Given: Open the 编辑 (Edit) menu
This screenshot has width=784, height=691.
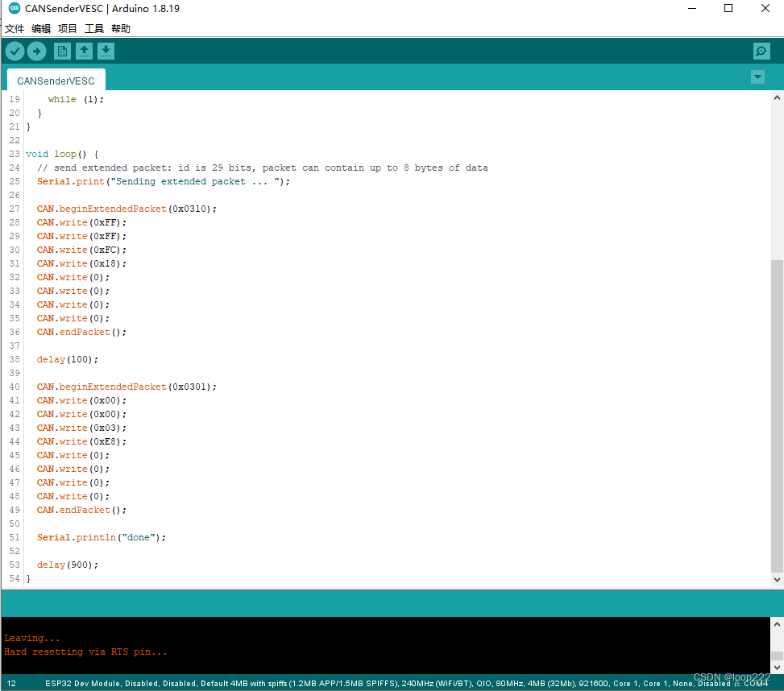Looking at the screenshot, I should (x=41, y=28).
